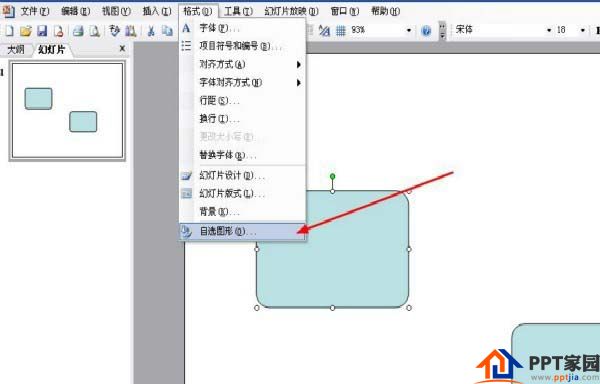Image resolution: width=600 pixels, height=384 pixels.
Task: Click the New document toolbar icon
Action: point(9,31)
